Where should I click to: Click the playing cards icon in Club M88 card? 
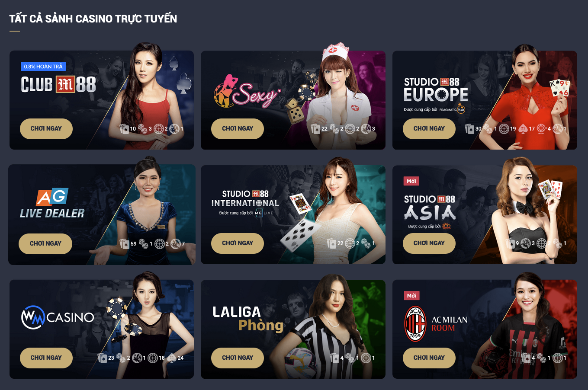tap(125, 129)
